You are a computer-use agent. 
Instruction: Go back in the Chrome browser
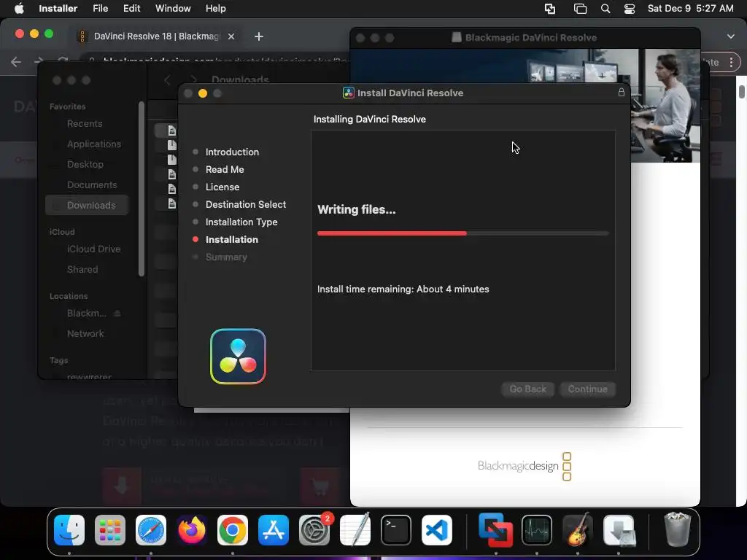coord(16,62)
